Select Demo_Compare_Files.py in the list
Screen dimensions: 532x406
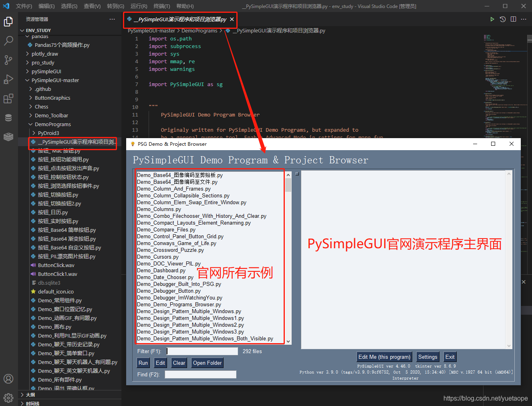click(166, 229)
